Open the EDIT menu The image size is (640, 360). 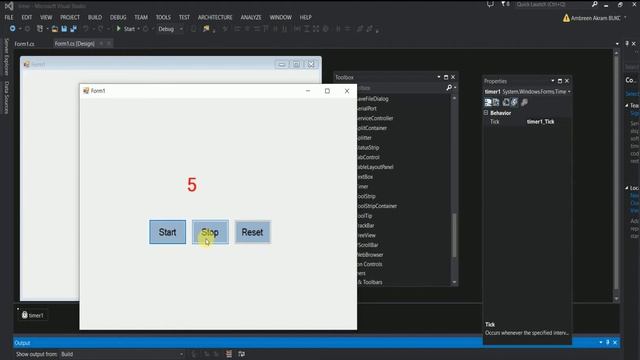[27, 17]
